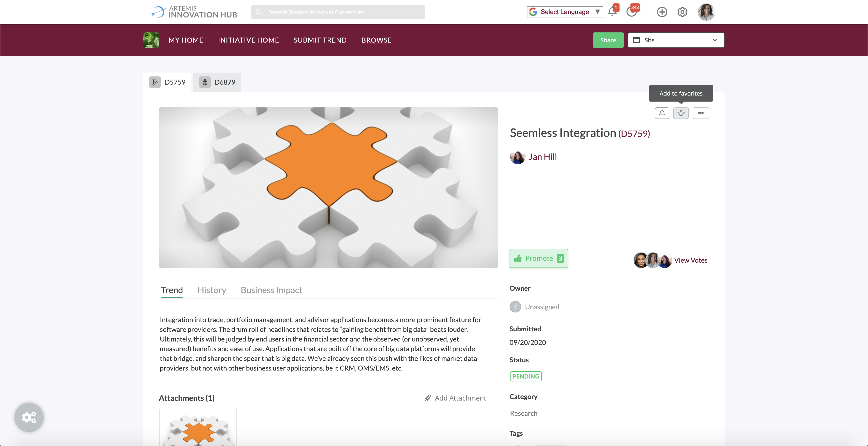Open the notifications bell in header

(612, 12)
